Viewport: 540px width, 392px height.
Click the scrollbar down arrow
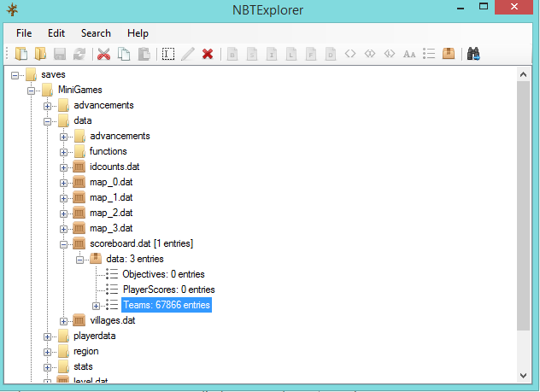tap(524, 376)
